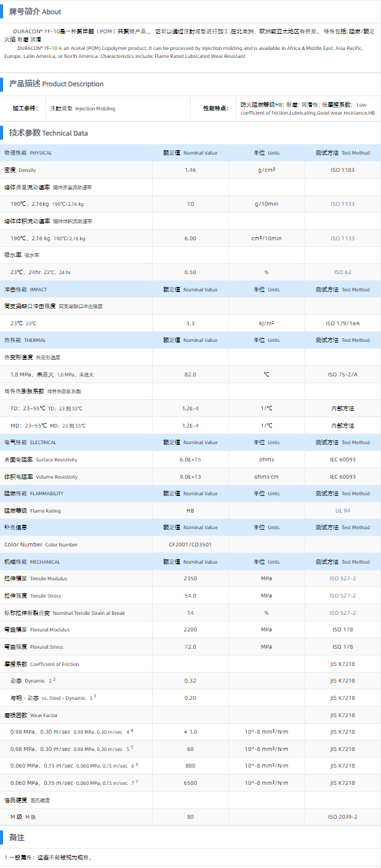The width and height of the screenshot is (381, 868).
Task: Click the 物理性能 PHYSICAL table header
Action: point(28,153)
